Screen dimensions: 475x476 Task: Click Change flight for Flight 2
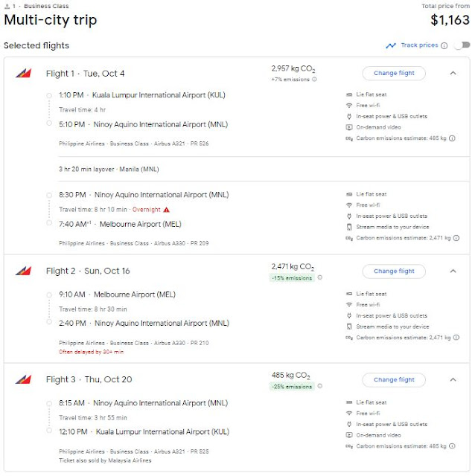click(394, 271)
